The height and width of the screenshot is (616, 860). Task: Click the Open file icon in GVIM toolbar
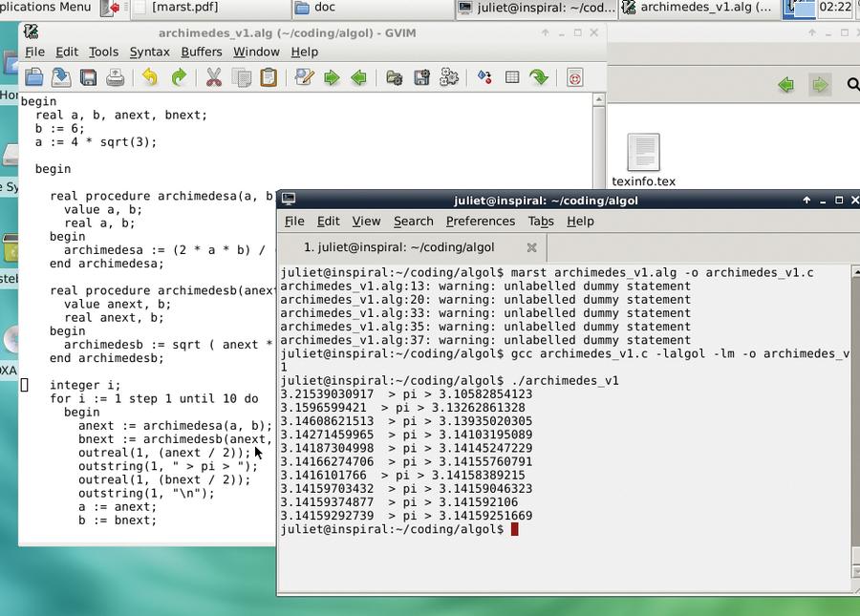tap(34, 77)
